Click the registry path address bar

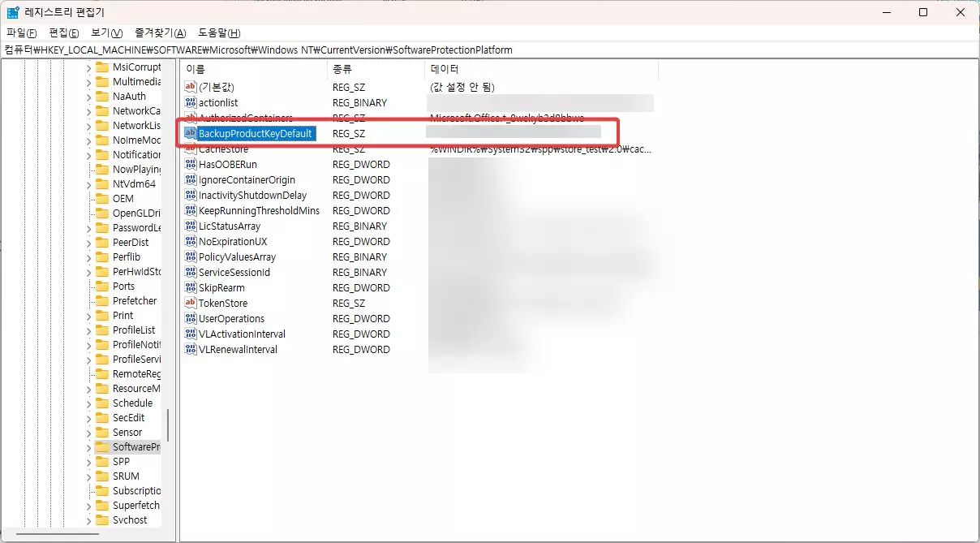tap(490, 50)
